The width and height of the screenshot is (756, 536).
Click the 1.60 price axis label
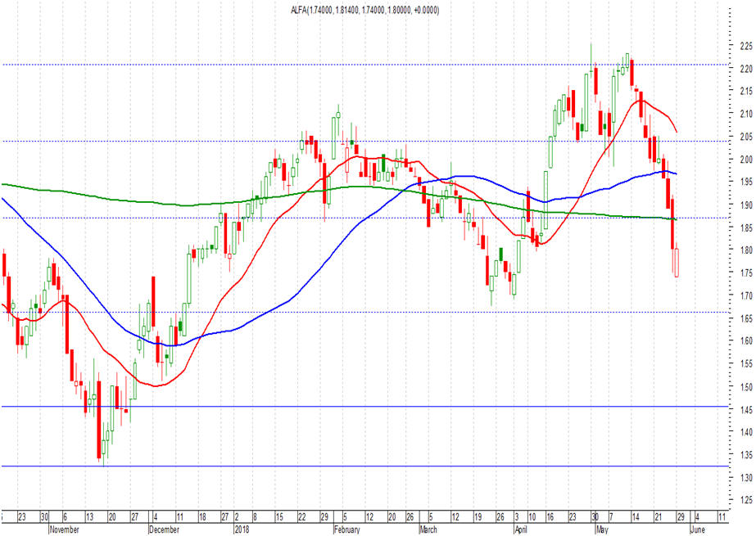[x=746, y=341]
